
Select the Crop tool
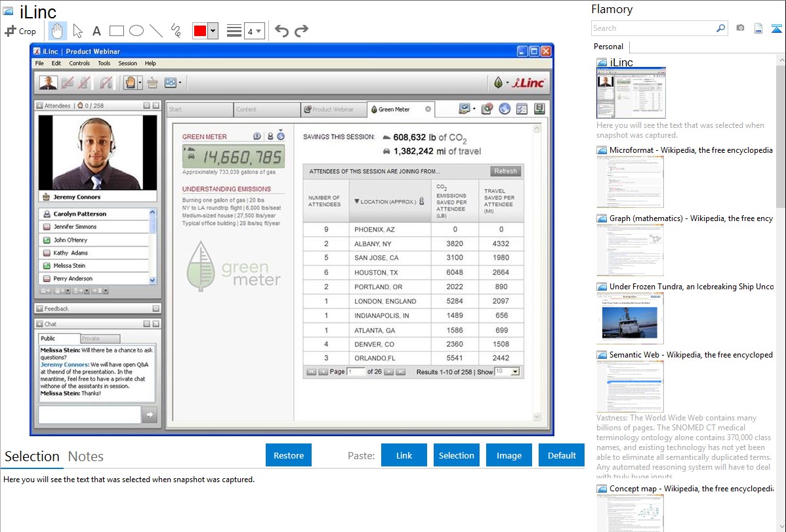pos(20,31)
